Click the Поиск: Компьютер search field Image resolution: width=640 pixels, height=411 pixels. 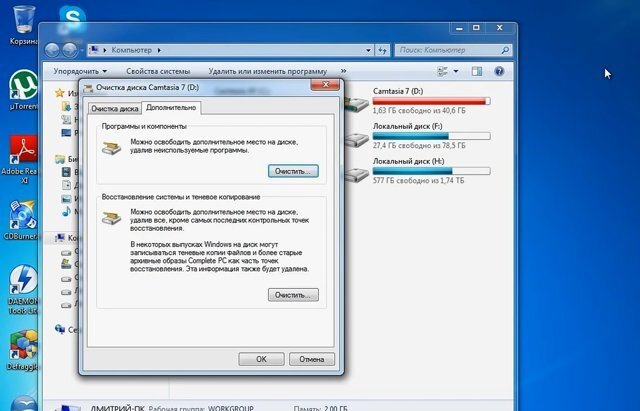[449, 50]
